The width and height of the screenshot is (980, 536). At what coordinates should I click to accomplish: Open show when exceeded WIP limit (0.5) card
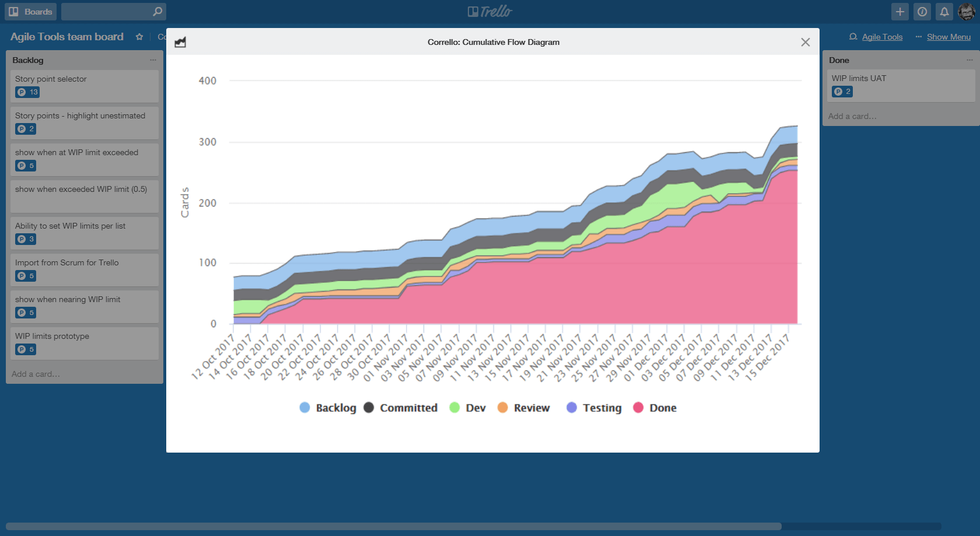[85, 197]
